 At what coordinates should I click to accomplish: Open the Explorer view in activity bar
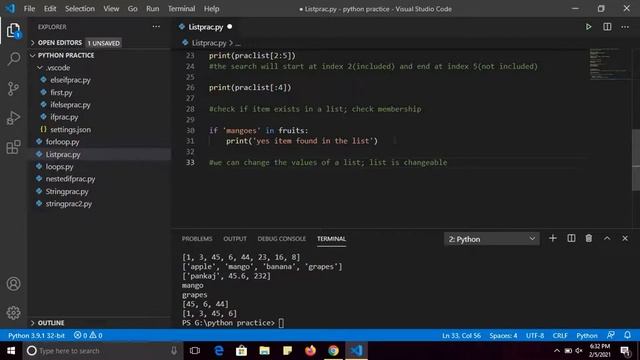click(13, 31)
